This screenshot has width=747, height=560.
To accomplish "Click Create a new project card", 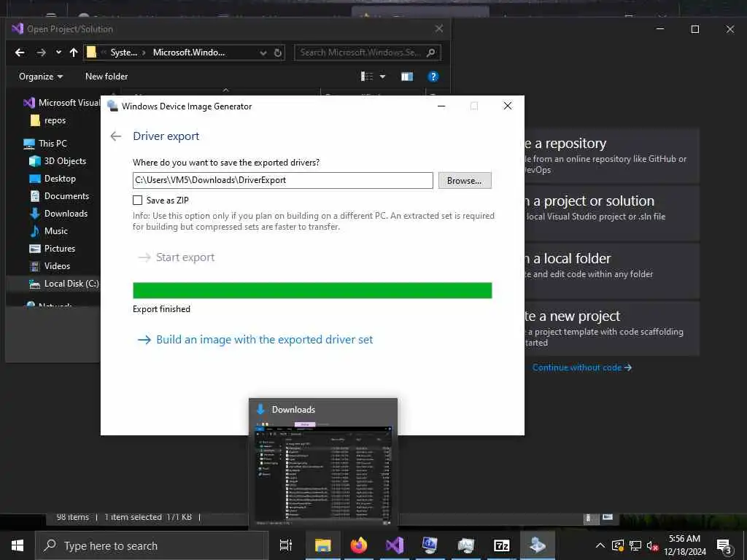I will coord(612,329).
